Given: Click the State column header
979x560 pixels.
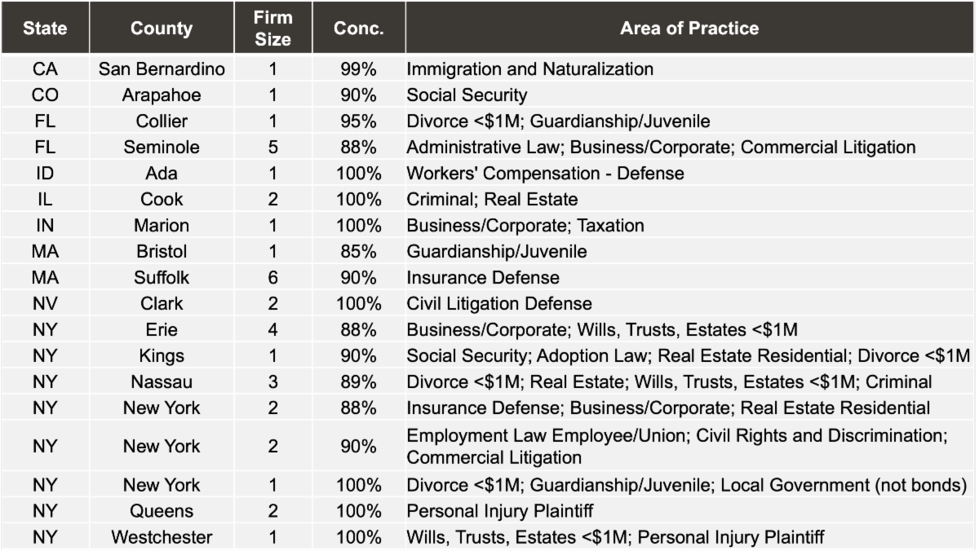Looking at the screenshot, I should pos(45,29).
